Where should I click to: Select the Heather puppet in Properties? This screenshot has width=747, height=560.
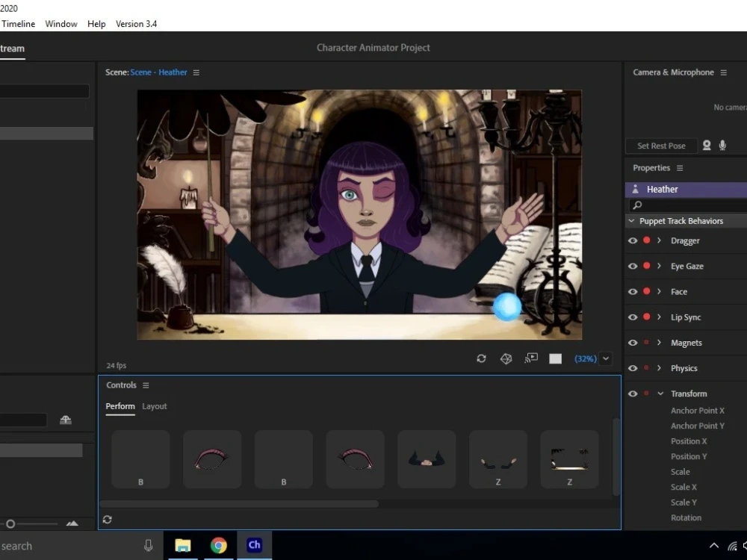pyautogui.click(x=686, y=190)
